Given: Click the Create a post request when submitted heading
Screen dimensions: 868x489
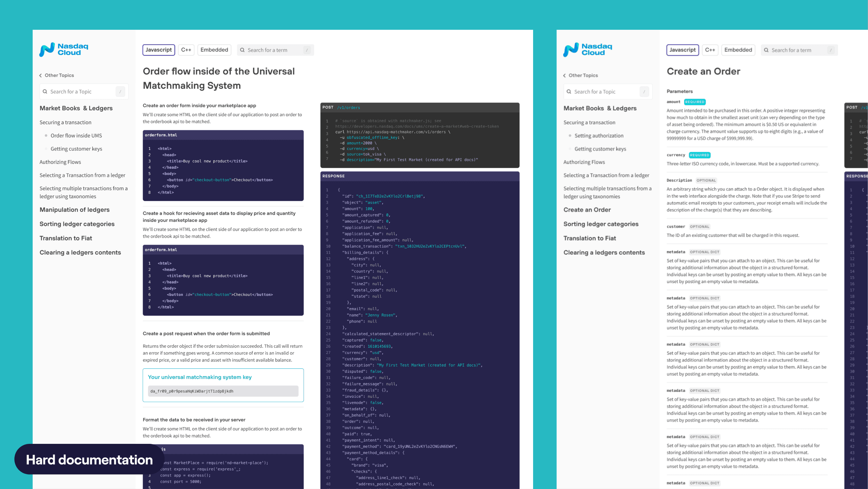Looking at the screenshot, I should pos(206,333).
